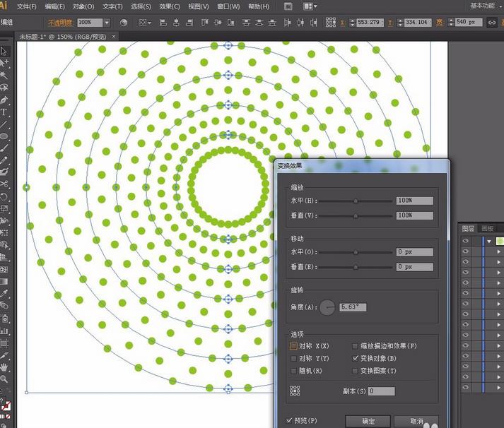
Task: Click horizontal align center icon in options bar
Action: click(176, 22)
